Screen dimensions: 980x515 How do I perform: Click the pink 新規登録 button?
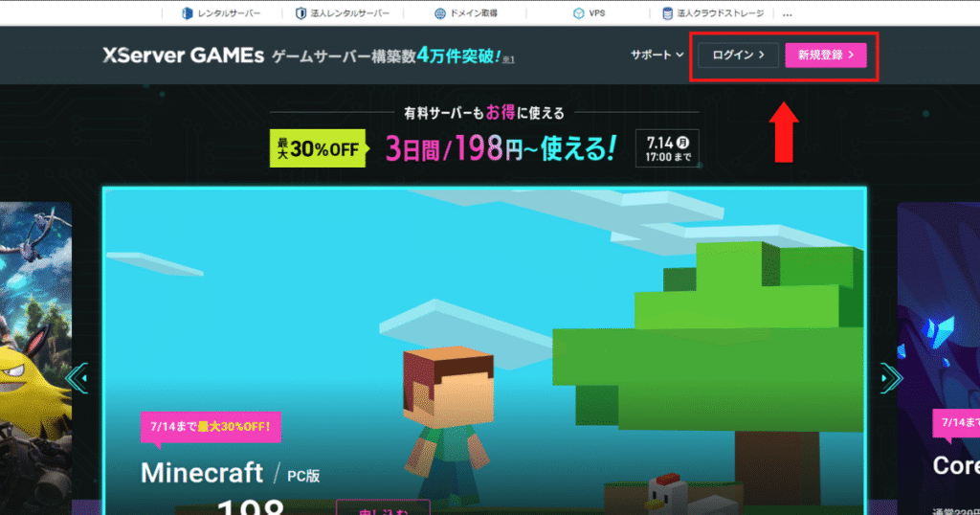826,55
